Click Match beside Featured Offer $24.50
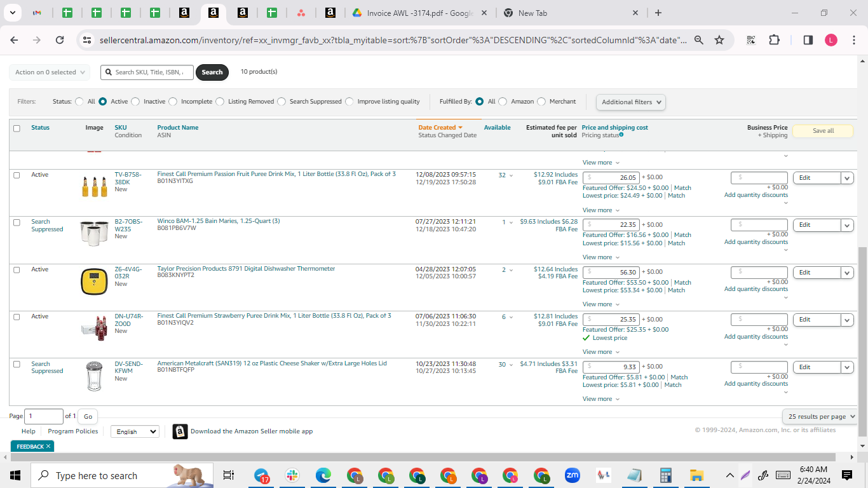Viewport: 868px width, 488px height. tap(682, 188)
